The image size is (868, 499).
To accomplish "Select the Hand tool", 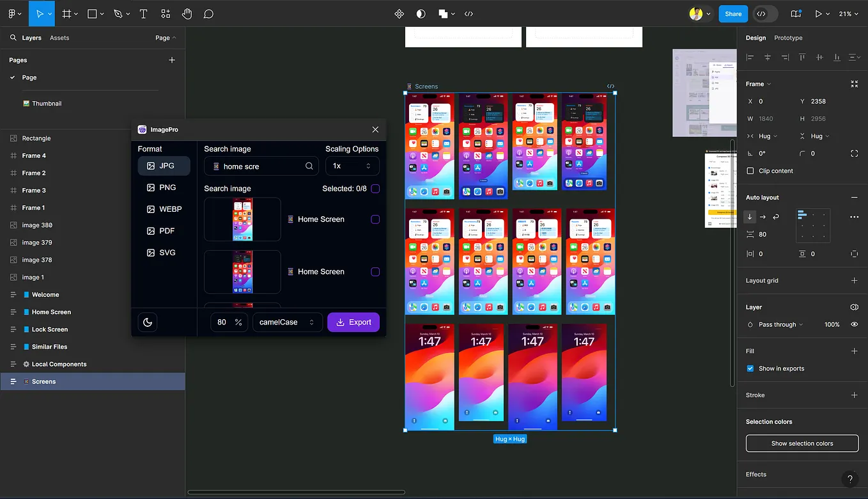I will coord(187,13).
